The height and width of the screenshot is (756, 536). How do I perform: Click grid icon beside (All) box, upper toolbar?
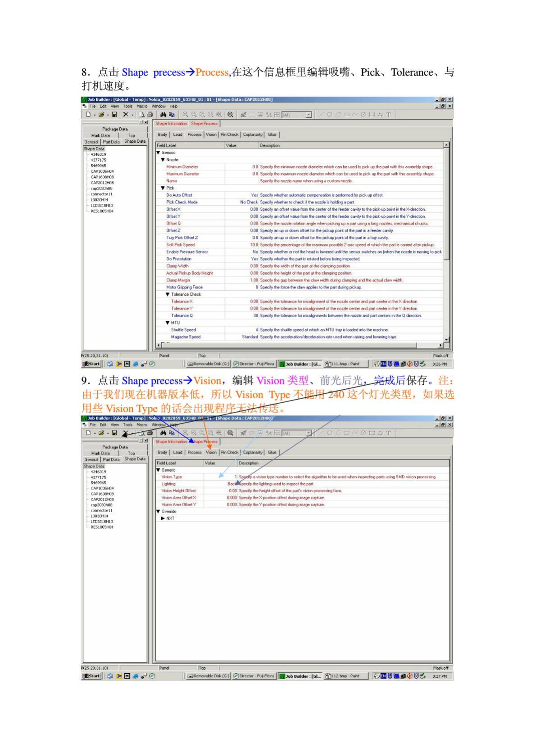tap(277, 115)
